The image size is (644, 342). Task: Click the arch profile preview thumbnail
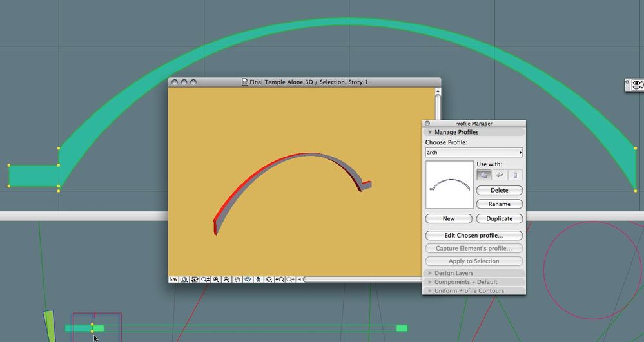click(450, 184)
